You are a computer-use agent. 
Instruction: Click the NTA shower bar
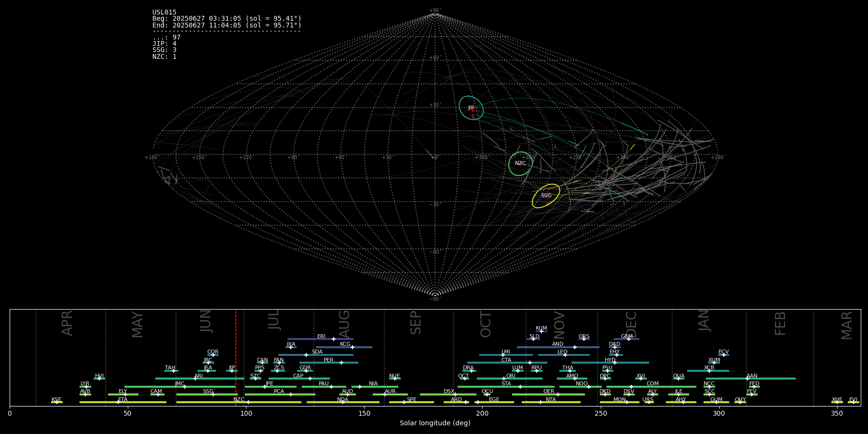point(551,402)
